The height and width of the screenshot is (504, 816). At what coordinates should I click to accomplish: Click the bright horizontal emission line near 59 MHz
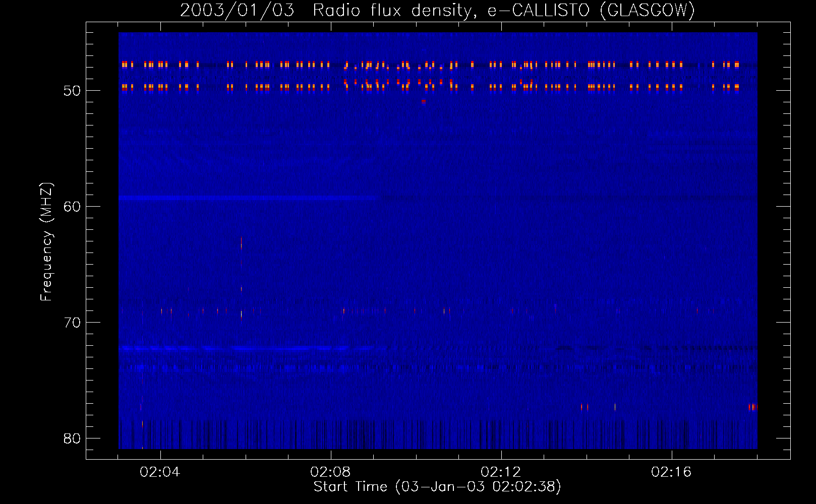247,198
